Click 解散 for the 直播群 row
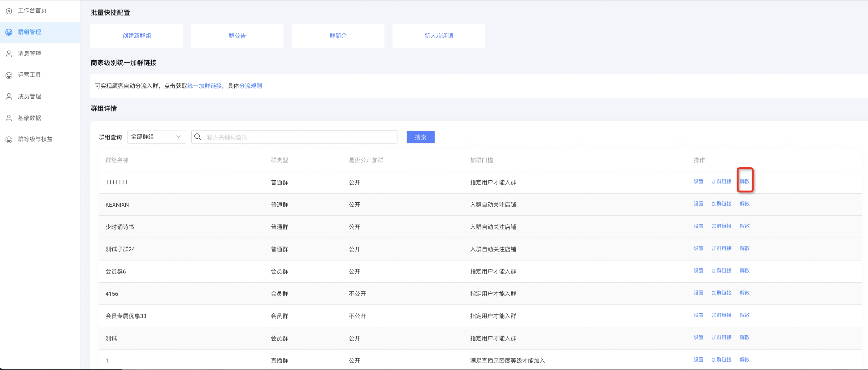Screen dimensions: 868x370 point(745,359)
